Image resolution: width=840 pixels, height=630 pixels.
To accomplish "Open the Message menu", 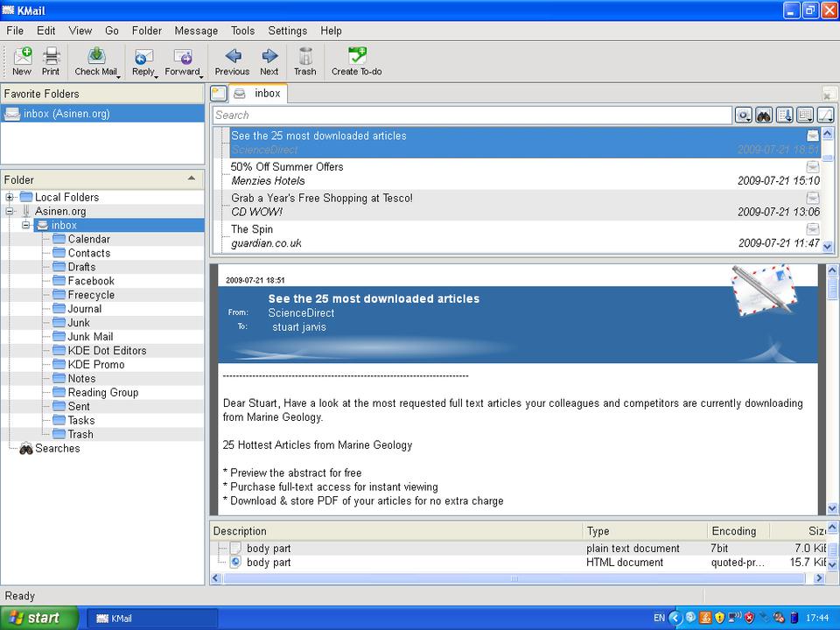I will click(x=196, y=31).
